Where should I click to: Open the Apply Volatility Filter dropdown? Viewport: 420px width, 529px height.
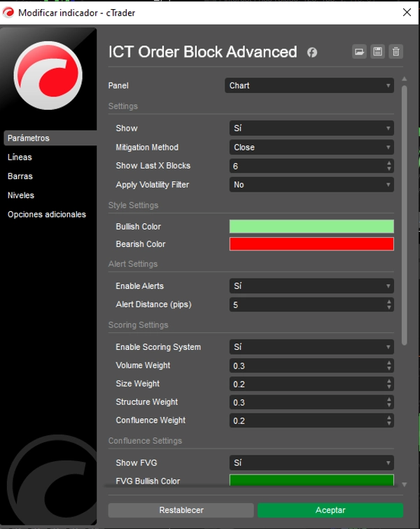311,185
